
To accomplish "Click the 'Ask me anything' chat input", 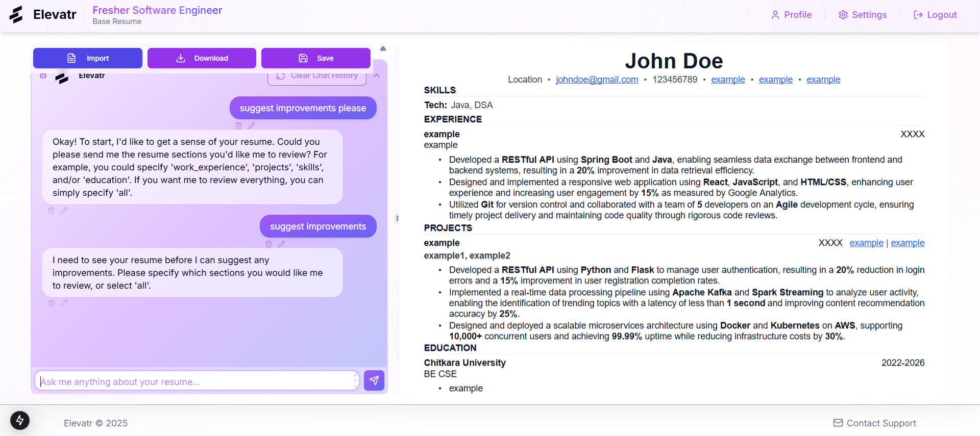I will pos(197,381).
